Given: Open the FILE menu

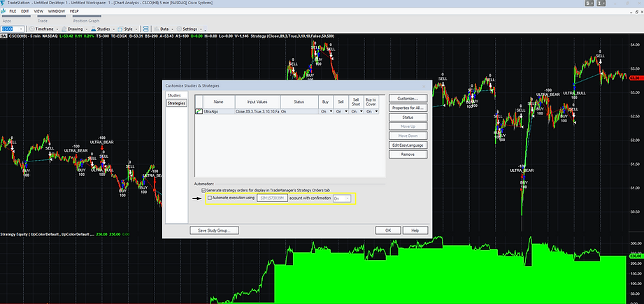Looking at the screenshot, I should pos(13,11).
